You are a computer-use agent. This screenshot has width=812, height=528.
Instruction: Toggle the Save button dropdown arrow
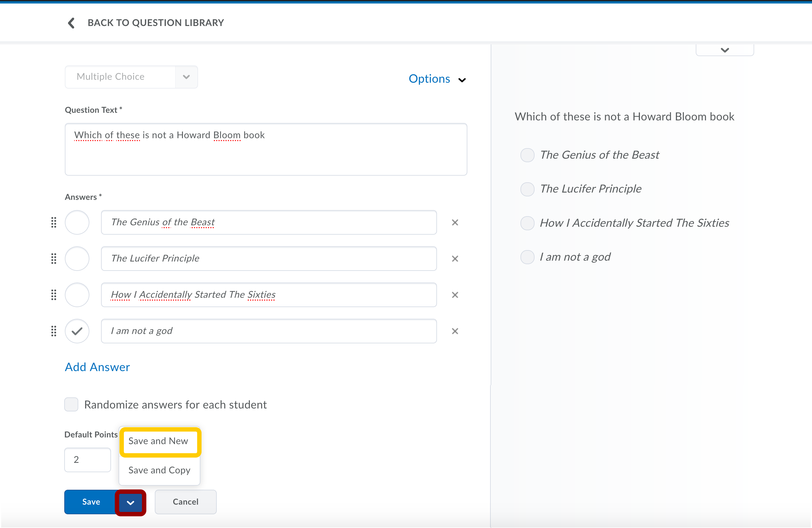click(x=130, y=502)
